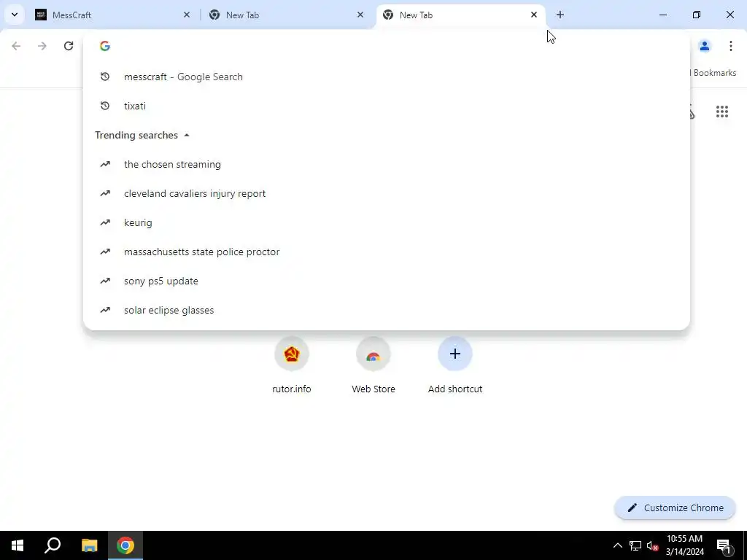The width and height of the screenshot is (747, 560).
Task: Select 'sony ps5 update' trending search
Action: coord(387,281)
